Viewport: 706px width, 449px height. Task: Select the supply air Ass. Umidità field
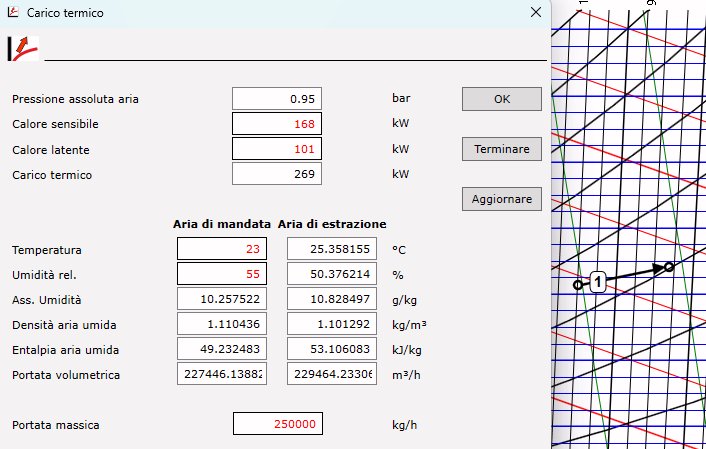(x=221, y=299)
